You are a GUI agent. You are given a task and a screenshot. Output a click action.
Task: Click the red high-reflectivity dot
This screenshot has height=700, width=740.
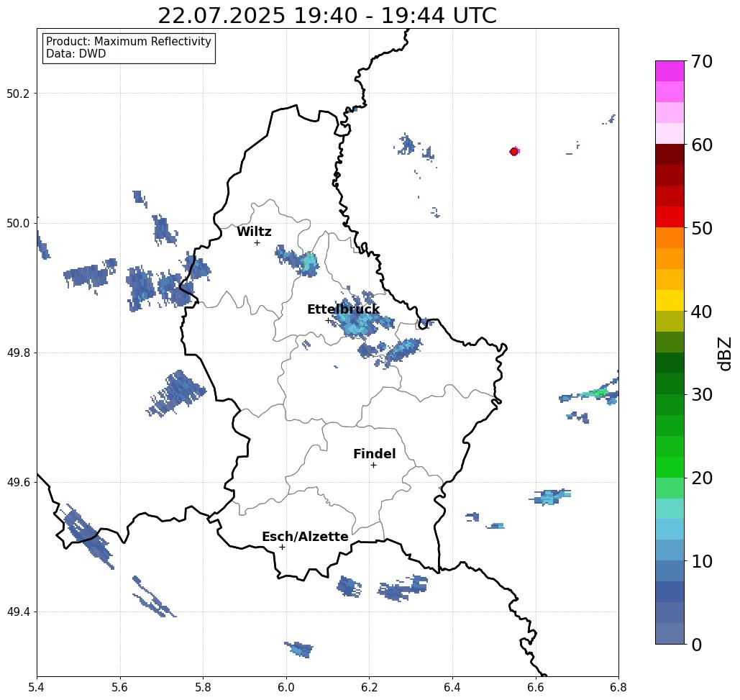click(514, 152)
